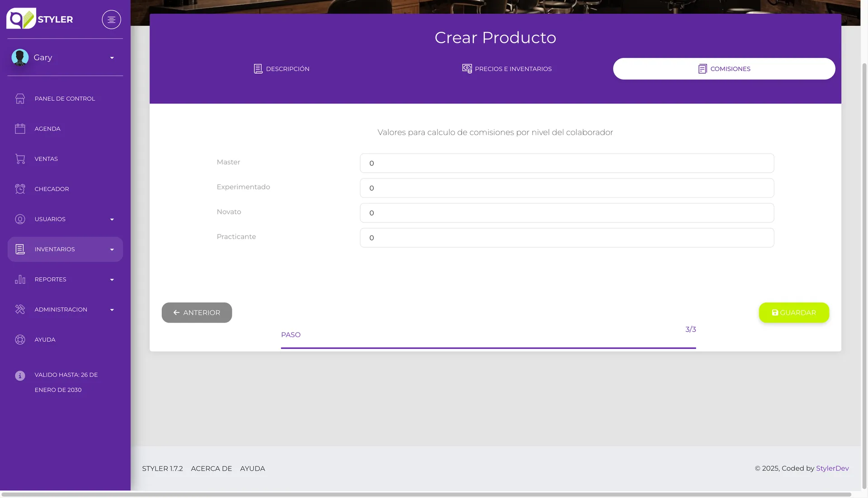Click the Reportes bar chart icon
The width and height of the screenshot is (868, 498).
click(x=20, y=279)
